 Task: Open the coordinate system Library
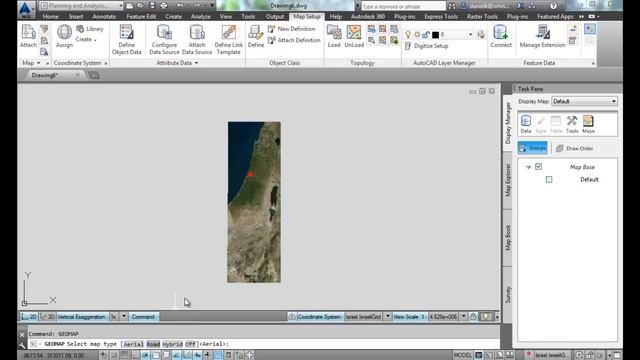click(90, 29)
